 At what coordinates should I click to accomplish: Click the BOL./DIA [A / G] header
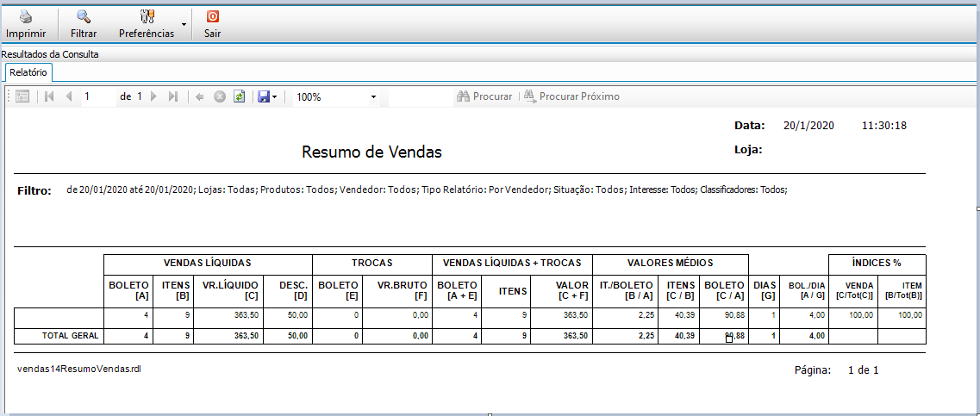point(804,290)
